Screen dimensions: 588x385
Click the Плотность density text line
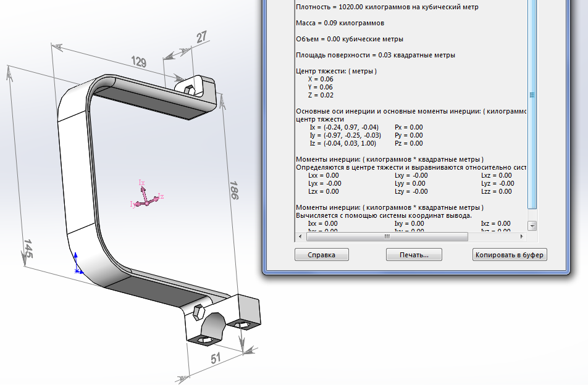pos(387,7)
